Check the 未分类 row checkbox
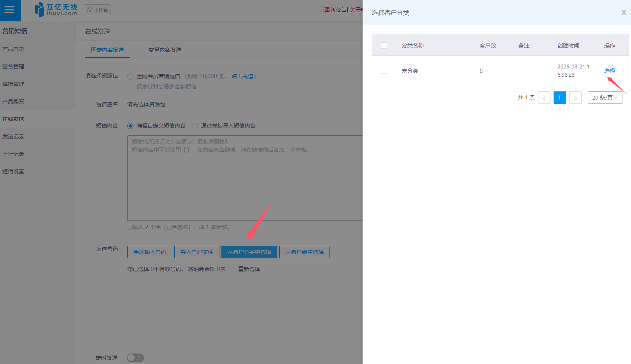This screenshot has width=631, height=364. [x=384, y=71]
